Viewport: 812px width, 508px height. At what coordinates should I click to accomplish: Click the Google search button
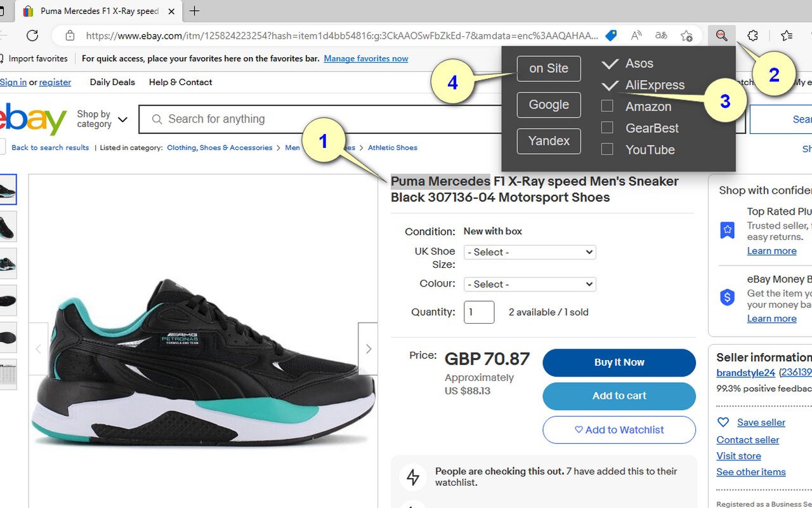point(549,105)
